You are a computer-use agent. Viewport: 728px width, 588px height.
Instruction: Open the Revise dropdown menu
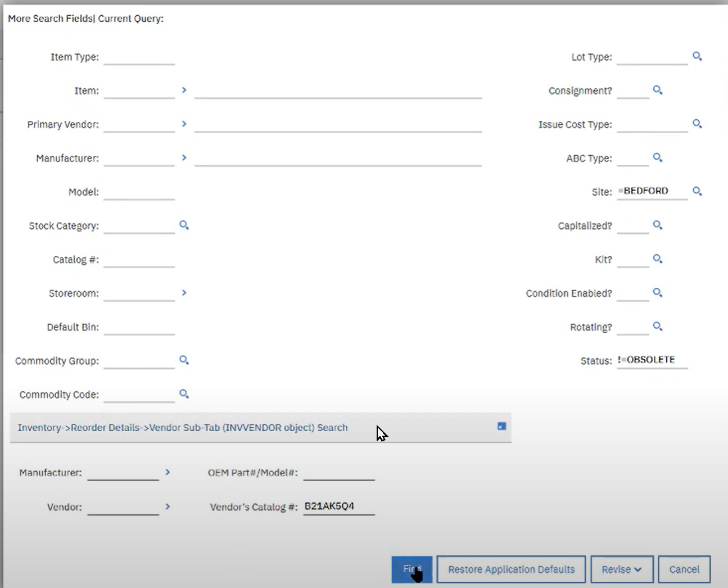[621, 569]
